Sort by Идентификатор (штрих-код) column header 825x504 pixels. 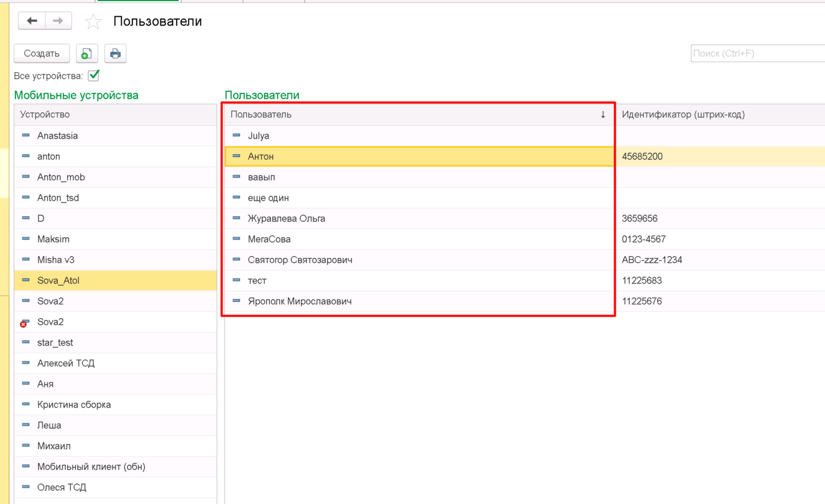coord(683,114)
